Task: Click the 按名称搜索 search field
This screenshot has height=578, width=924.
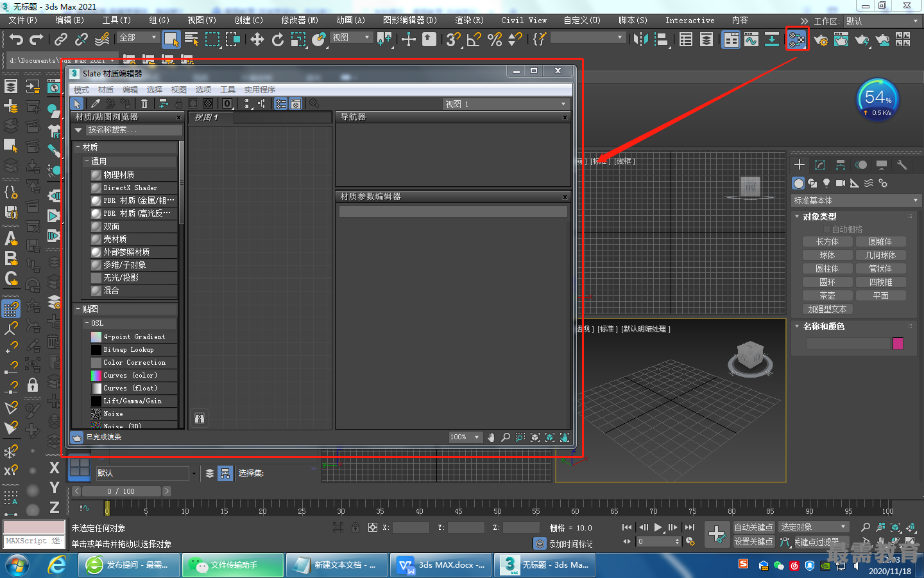Action: click(x=134, y=130)
